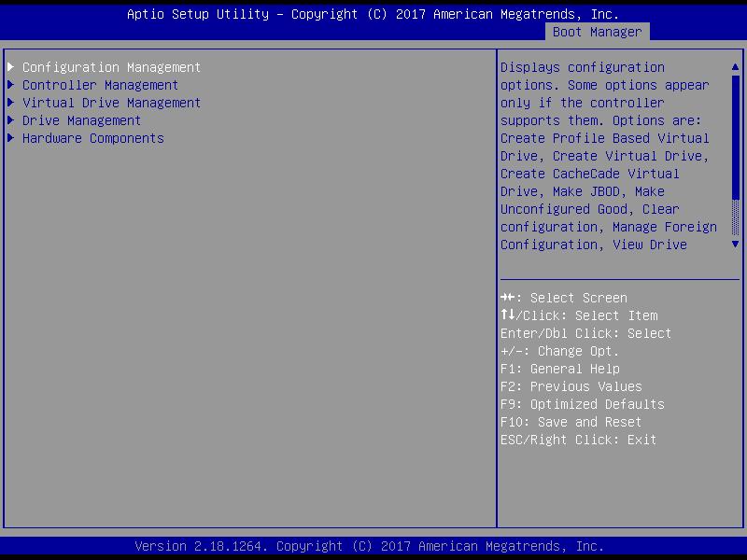Click the Version 2.18.1264 footer text
Image resolution: width=747 pixels, height=560 pixels.
pos(373,546)
